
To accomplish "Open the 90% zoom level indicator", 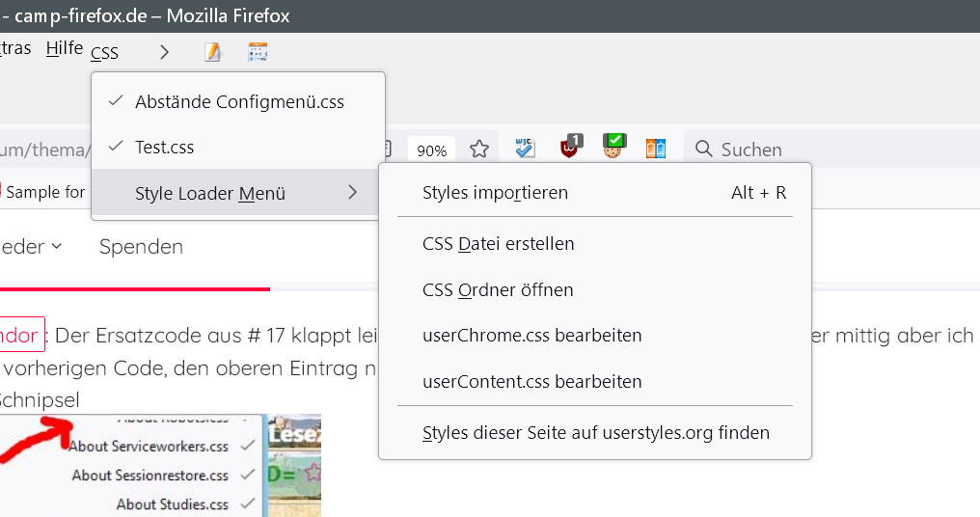I will point(431,150).
